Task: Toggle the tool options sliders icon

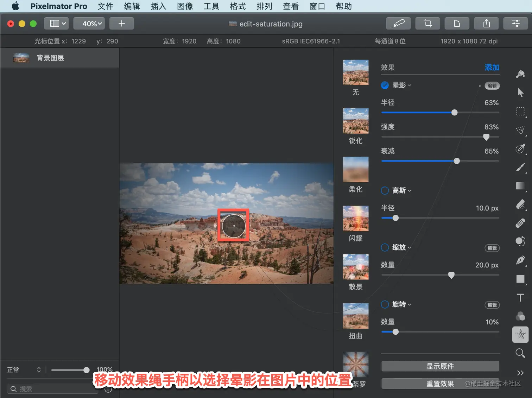Action: (516, 24)
